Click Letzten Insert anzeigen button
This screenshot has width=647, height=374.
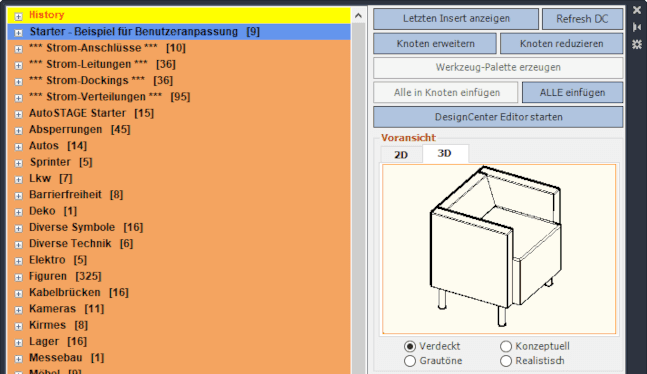pos(456,19)
